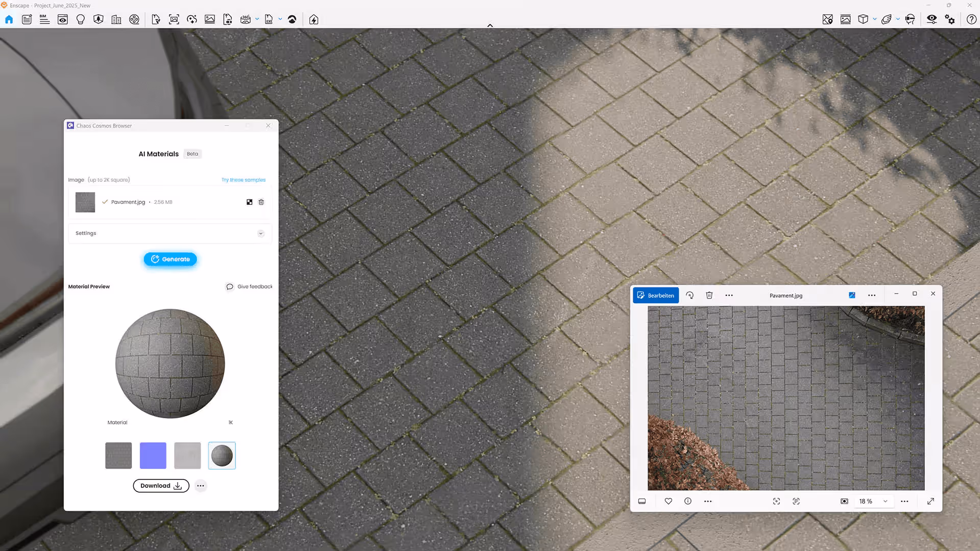Select the sphere material preview thumbnail
This screenshot has width=980, height=551.
222,456
